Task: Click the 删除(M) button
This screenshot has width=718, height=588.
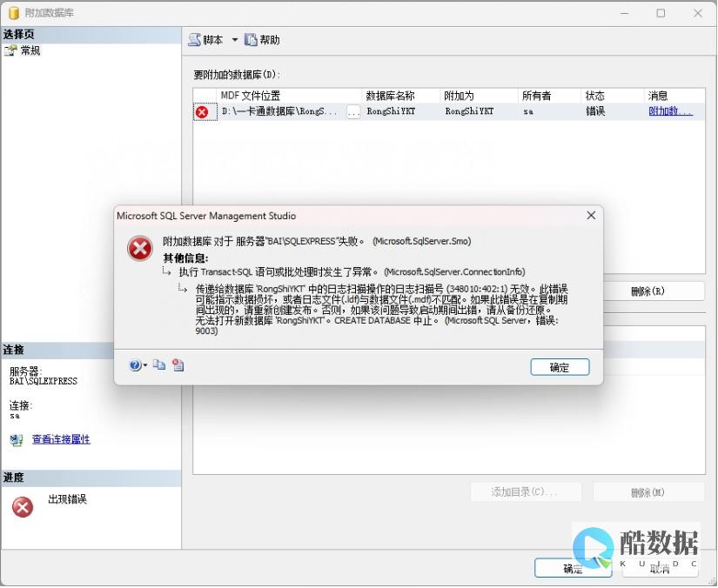Action: point(648,492)
